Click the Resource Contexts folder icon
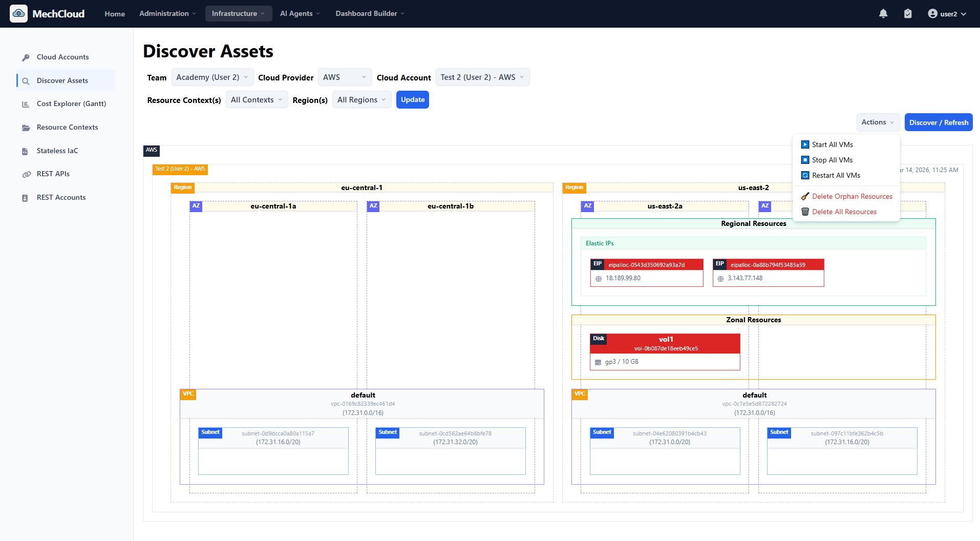This screenshot has width=980, height=541. [x=26, y=127]
